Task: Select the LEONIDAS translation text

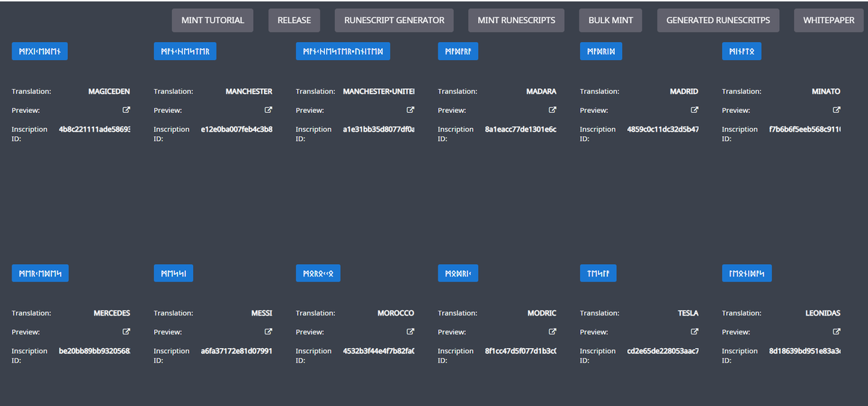Action: pyautogui.click(x=823, y=313)
